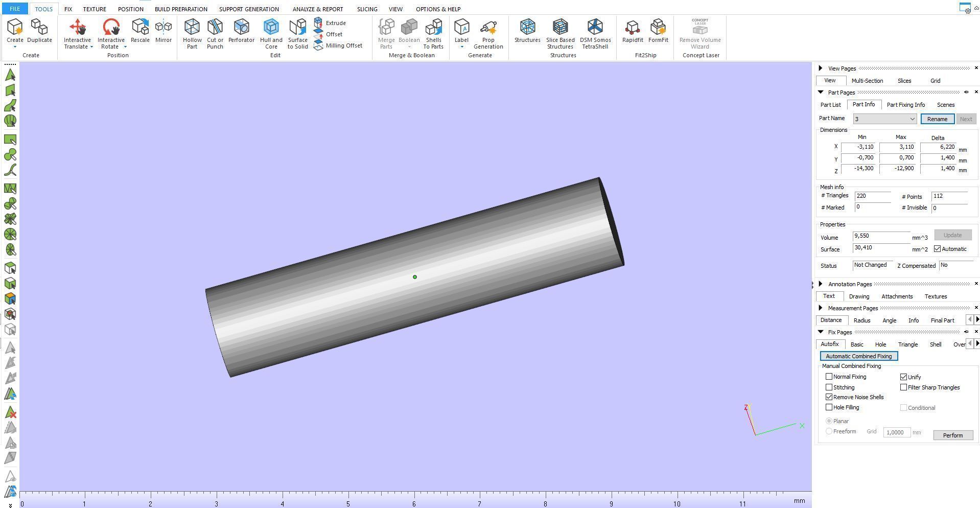
Task: Open the Multi-Section view tab
Action: [867, 81]
